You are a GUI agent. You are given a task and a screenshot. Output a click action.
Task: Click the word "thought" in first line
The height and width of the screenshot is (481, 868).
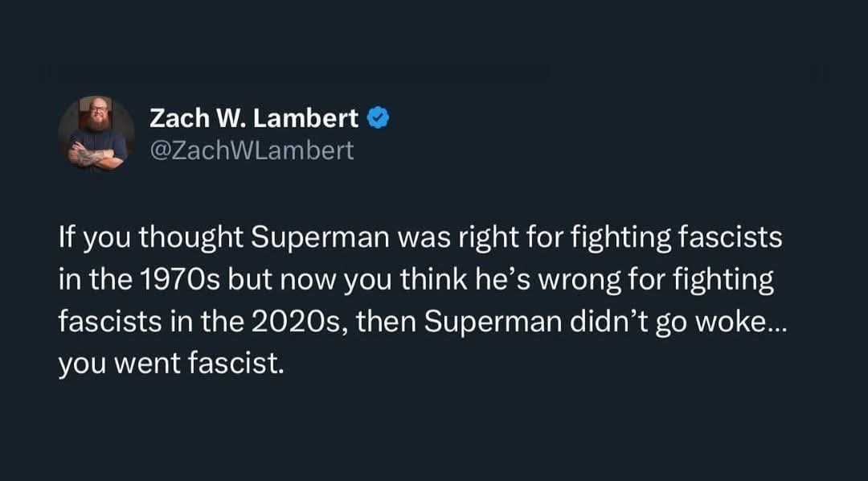tap(191, 239)
